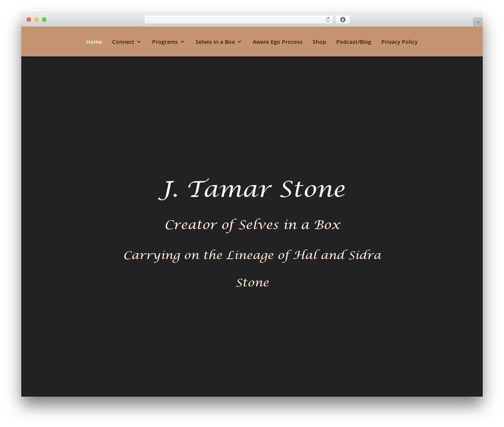Select the Selves in a Box label
Viewport: 504px width, 427px height.
point(215,42)
